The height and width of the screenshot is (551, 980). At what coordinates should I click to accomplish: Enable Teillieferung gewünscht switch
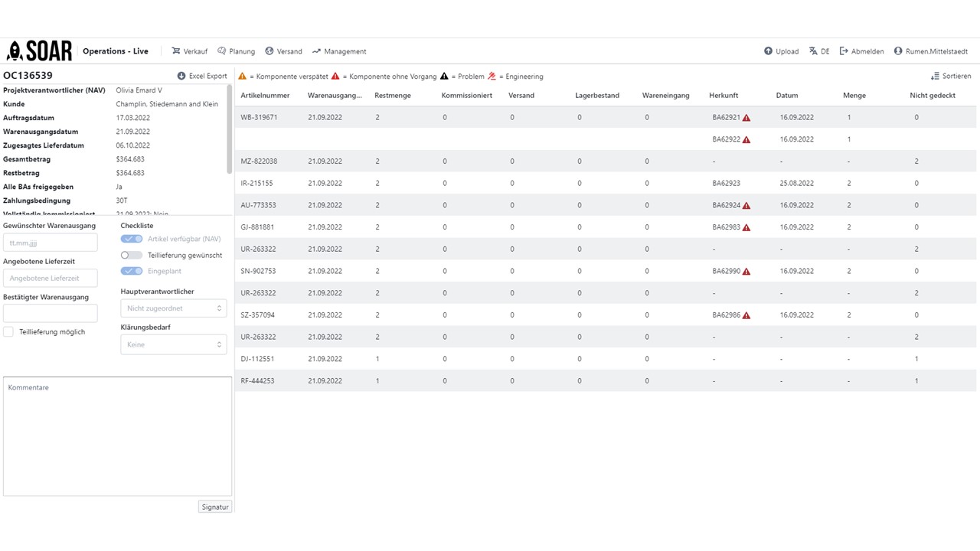pyautogui.click(x=132, y=255)
